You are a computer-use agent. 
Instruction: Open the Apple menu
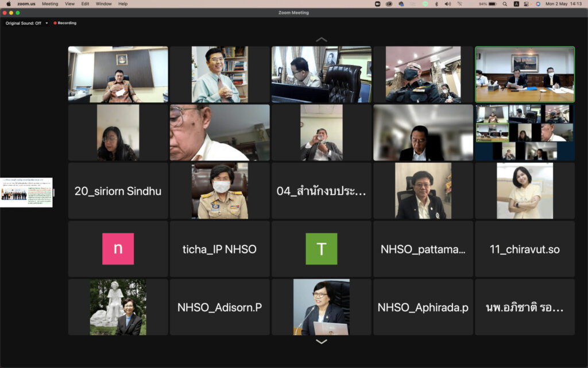click(x=8, y=3)
